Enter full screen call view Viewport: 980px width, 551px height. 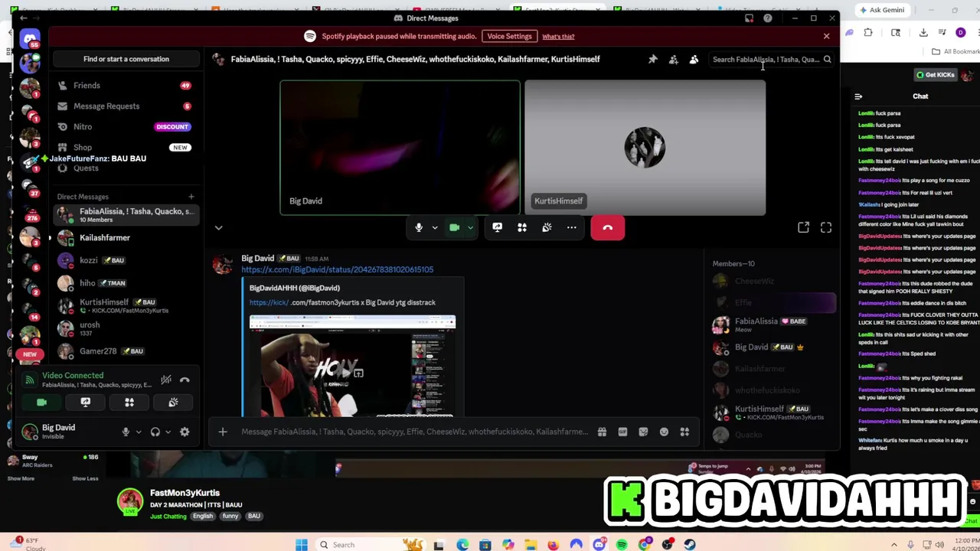(x=826, y=227)
